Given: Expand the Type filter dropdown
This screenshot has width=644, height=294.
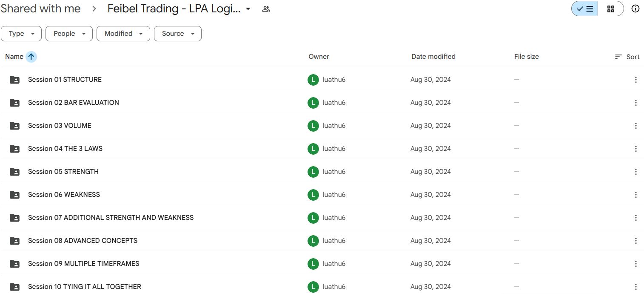Looking at the screenshot, I should 21,34.
